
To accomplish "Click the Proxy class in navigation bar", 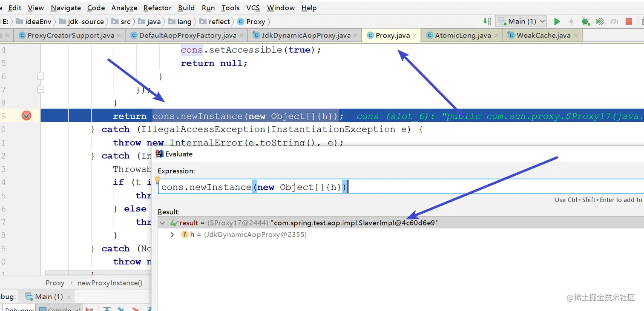I will [251, 21].
